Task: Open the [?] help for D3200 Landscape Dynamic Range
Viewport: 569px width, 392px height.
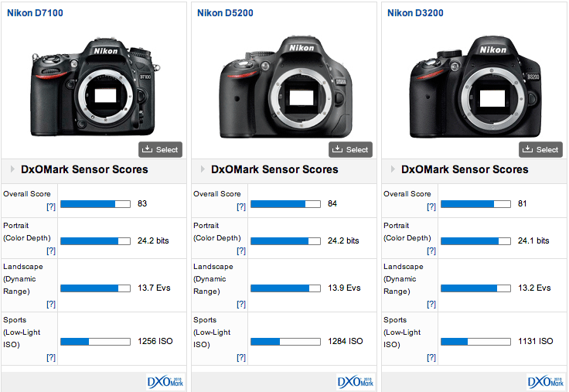Action: click(x=431, y=304)
